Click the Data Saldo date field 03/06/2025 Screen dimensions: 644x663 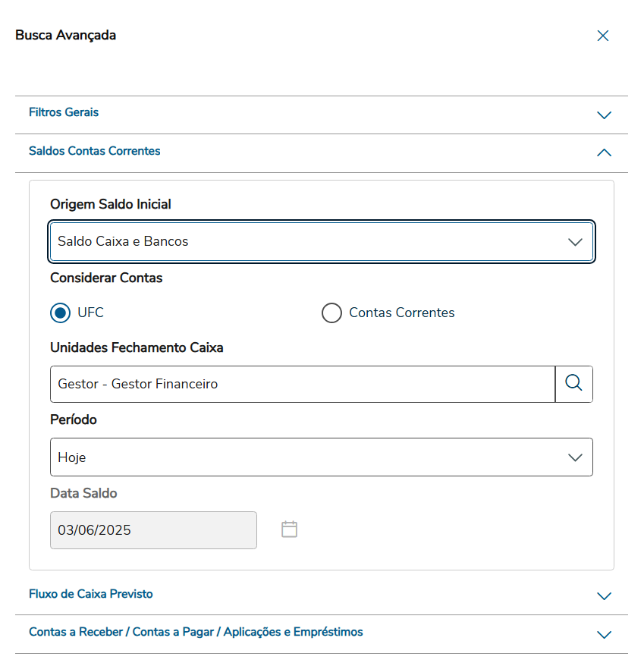point(153,530)
